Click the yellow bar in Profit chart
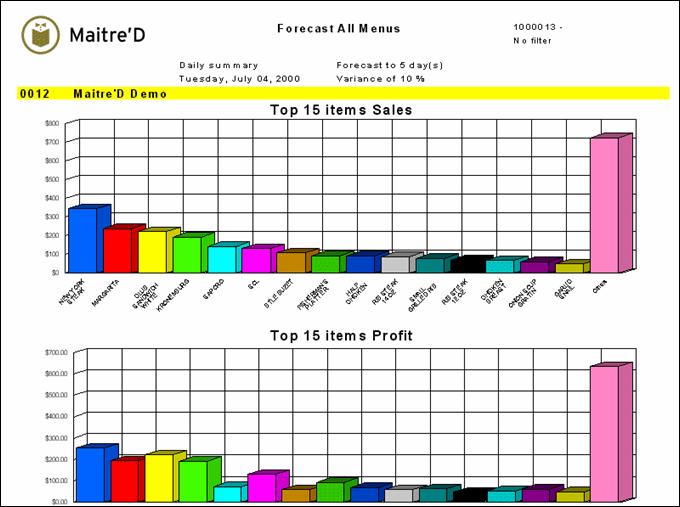680x507 pixels. coord(159,478)
